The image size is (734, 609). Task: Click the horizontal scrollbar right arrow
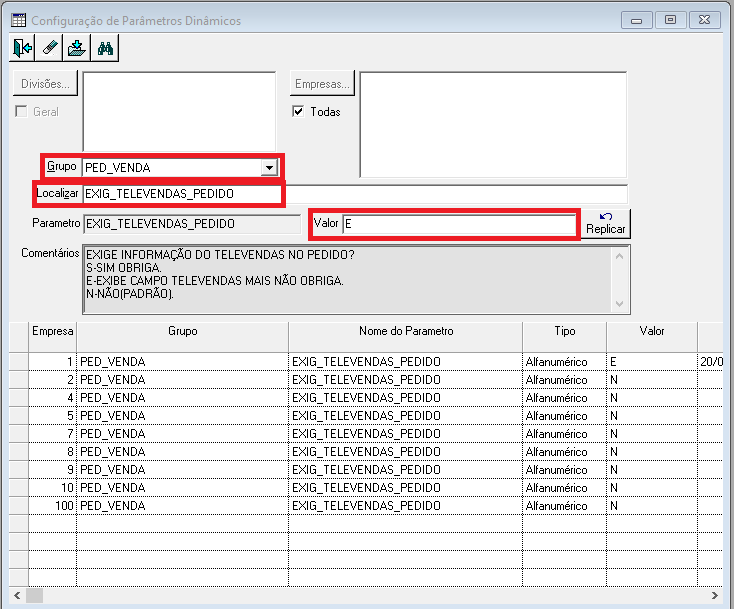[714, 595]
